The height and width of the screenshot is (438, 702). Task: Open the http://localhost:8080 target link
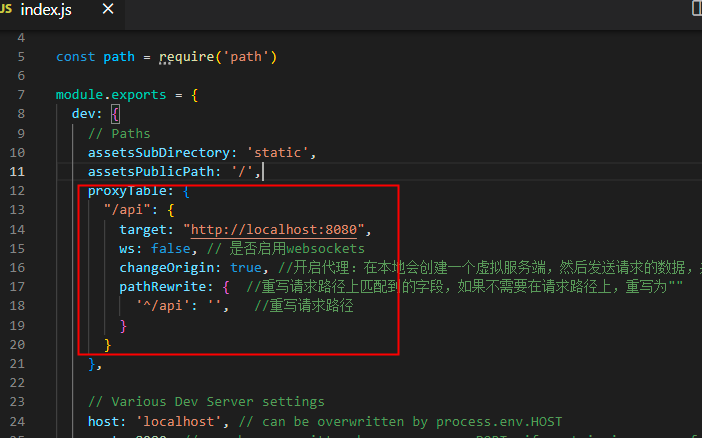click(x=274, y=230)
